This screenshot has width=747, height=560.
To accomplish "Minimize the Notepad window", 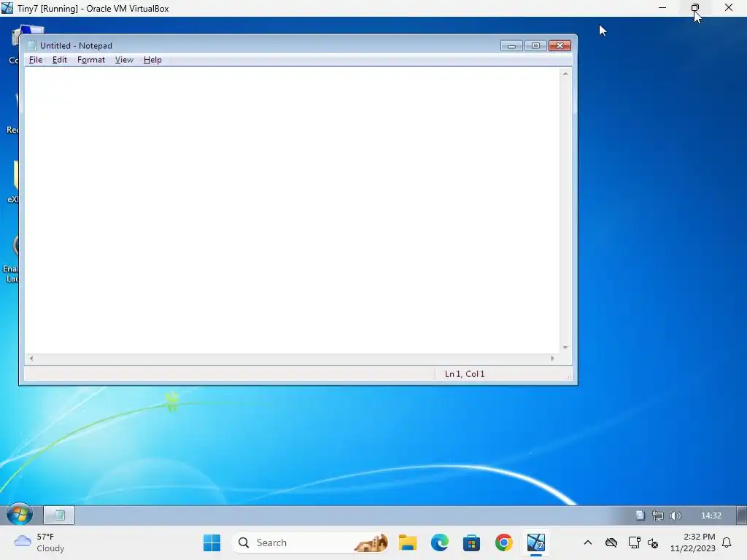I will 511,46.
